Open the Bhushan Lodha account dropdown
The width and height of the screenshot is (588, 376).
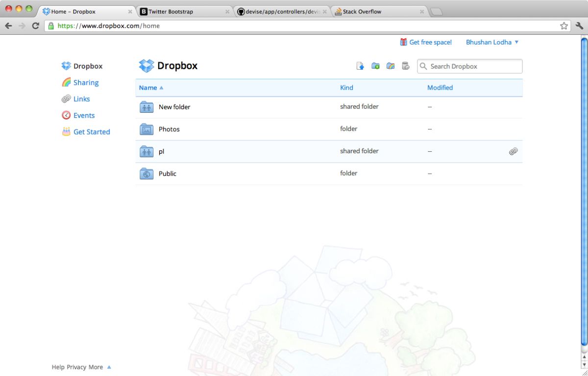click(492, 42)
